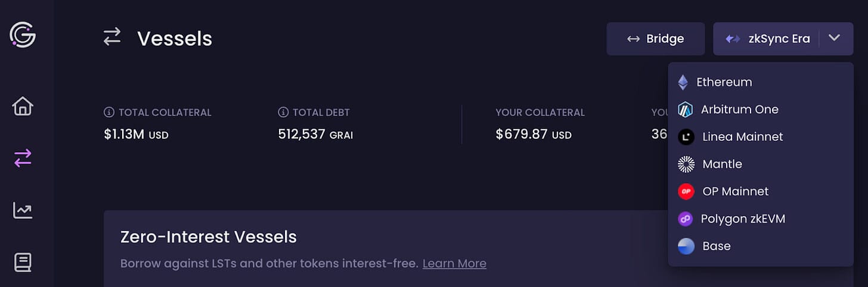Switch network to Mantle

click(x=722, y=164)
